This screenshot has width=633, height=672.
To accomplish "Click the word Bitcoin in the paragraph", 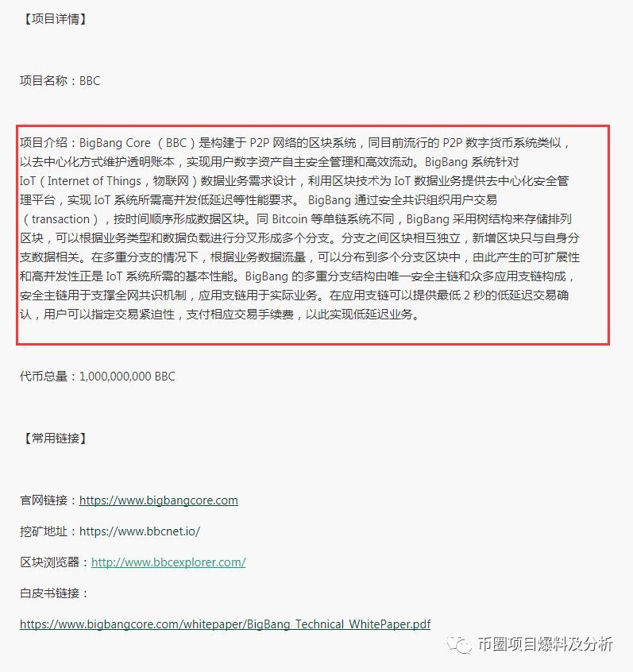I will click(x=290, y=219).
